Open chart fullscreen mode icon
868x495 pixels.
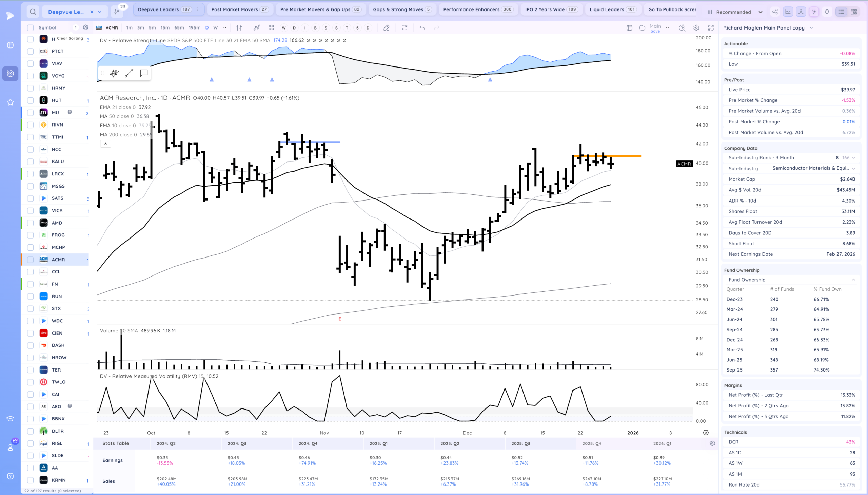(711, 28)
